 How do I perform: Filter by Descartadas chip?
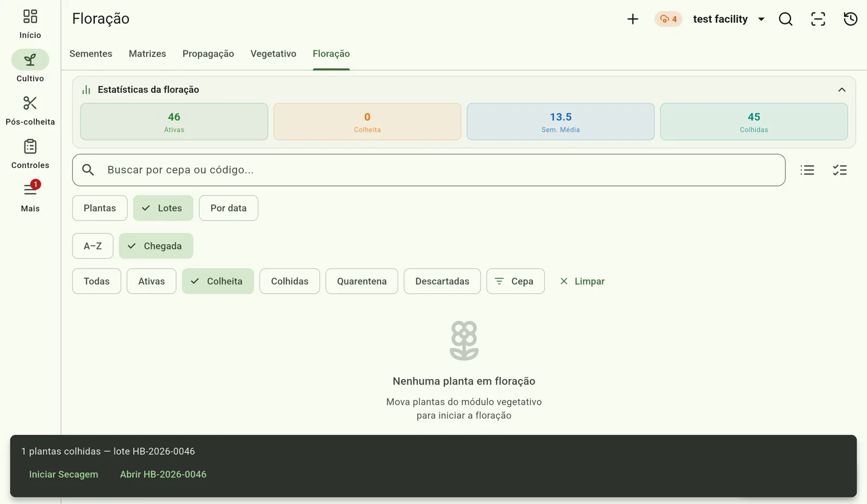[x=442, y=281]
